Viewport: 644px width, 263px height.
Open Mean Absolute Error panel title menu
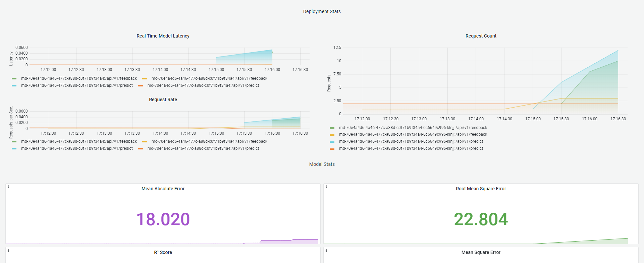(x=163, y=189)
